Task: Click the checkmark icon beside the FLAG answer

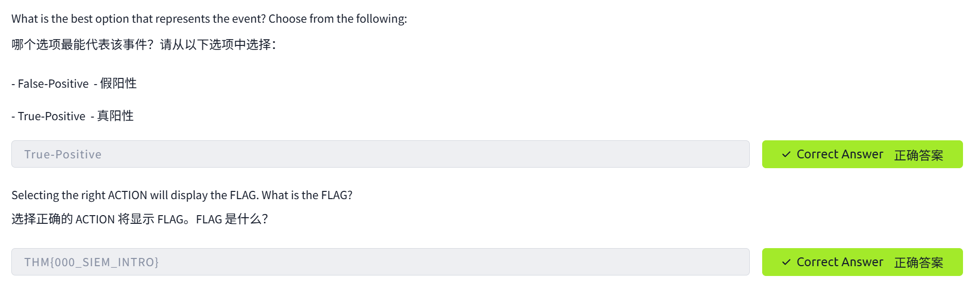Action: [x=786, y=262]
